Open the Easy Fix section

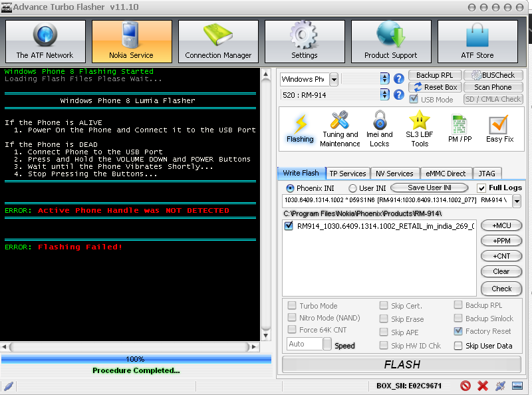pos(500,129)
